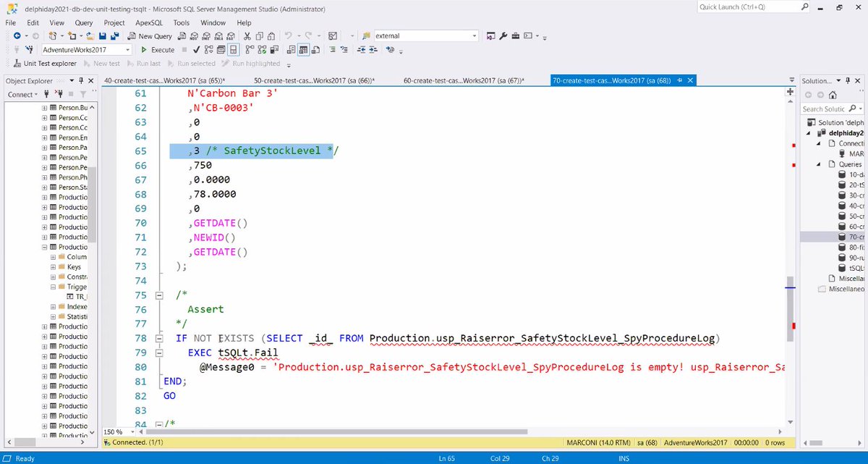
Task: Click the Save file icon
Action: [103, 35]
